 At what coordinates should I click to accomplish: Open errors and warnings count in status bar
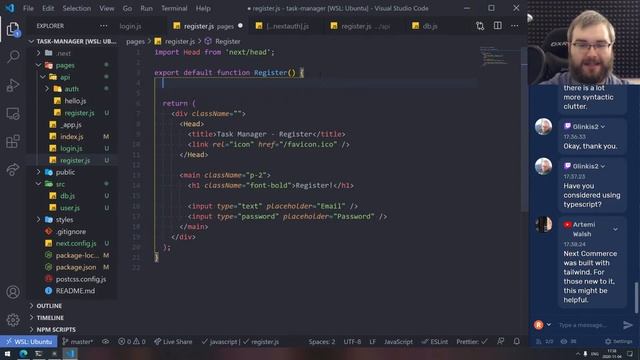click(132, 342)
